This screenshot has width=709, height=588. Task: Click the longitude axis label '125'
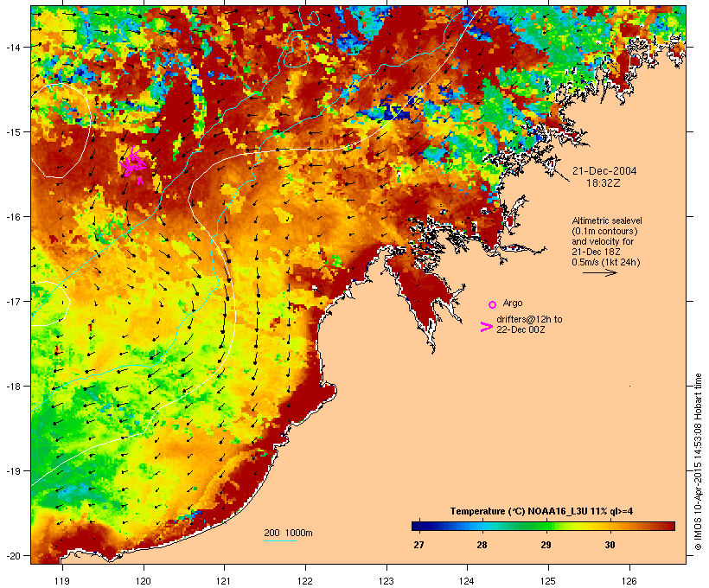point(548,581)
